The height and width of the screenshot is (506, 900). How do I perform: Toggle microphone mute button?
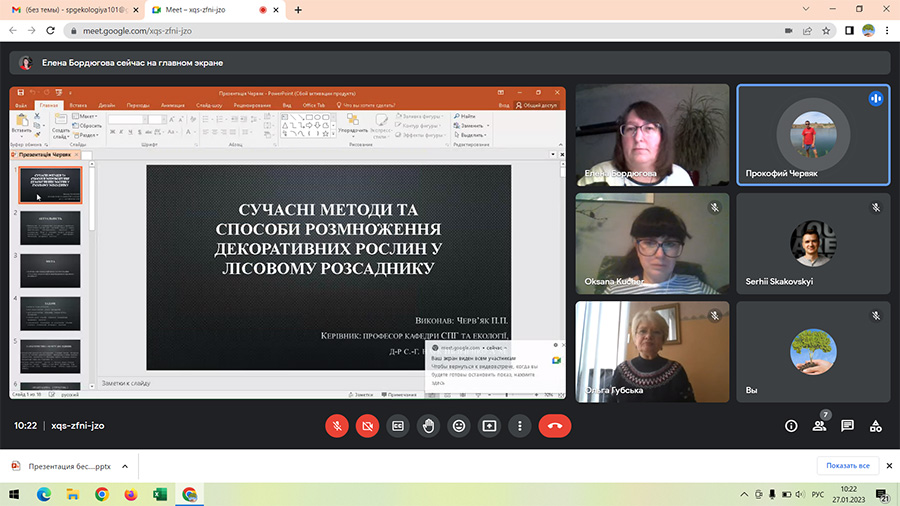[x=337, y=425]
